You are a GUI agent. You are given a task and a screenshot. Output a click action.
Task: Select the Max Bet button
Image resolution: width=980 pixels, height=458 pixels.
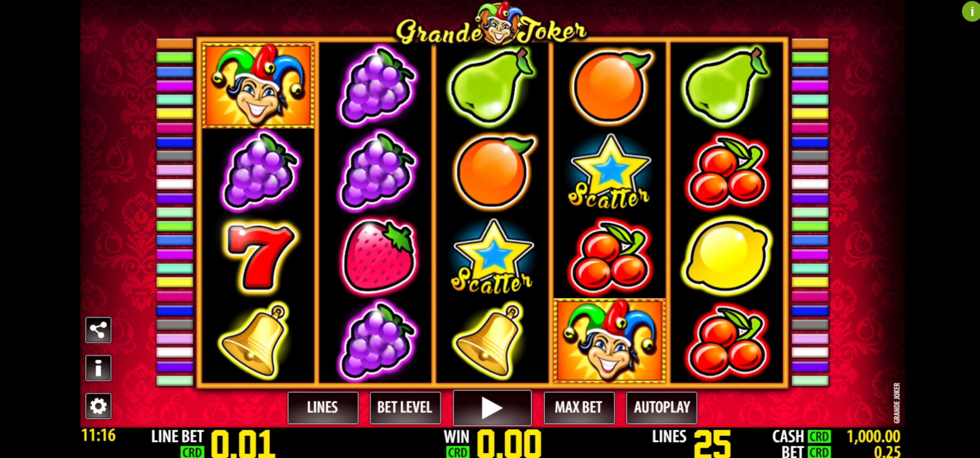579,408
